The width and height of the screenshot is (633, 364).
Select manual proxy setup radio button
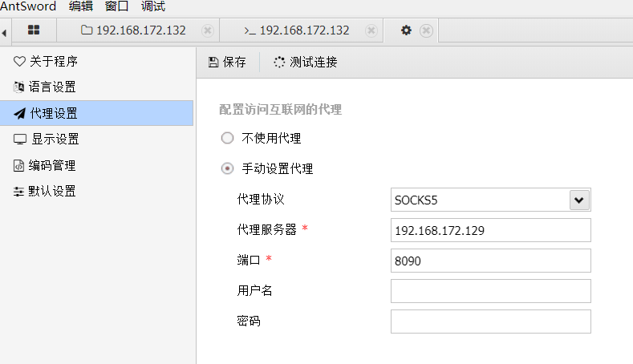pyautogui.click(x=227, y=168)
